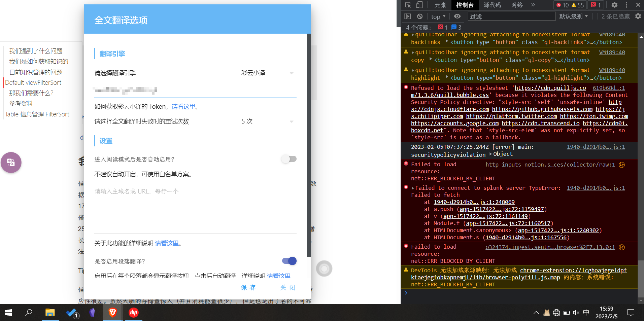The image size is (644, 321).
Task: Open the 请看这里 token help link
Action: pos(182,107)
